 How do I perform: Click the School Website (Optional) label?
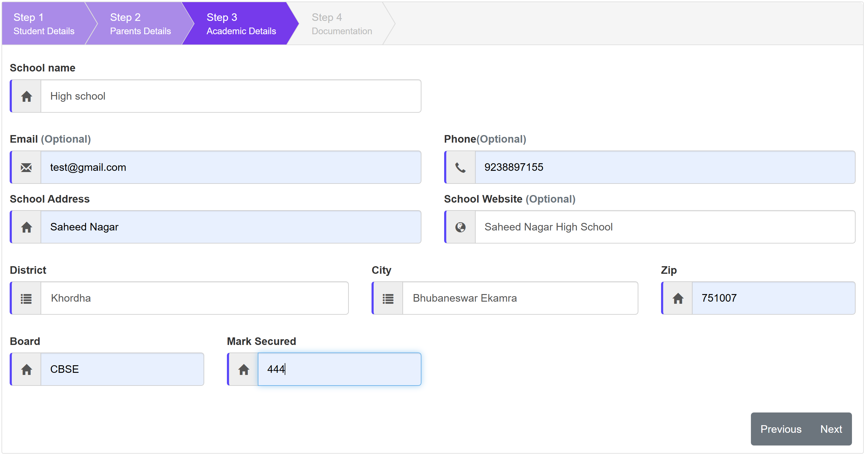(x=510, y=199)
